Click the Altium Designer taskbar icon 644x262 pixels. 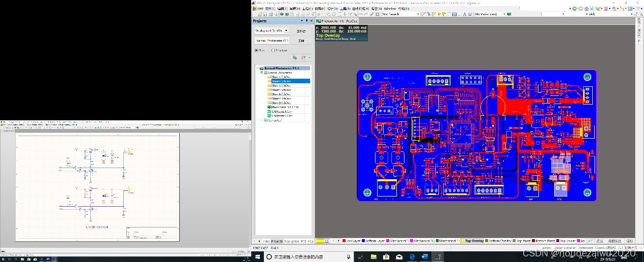pyautogui.click(x=437, y=257)
